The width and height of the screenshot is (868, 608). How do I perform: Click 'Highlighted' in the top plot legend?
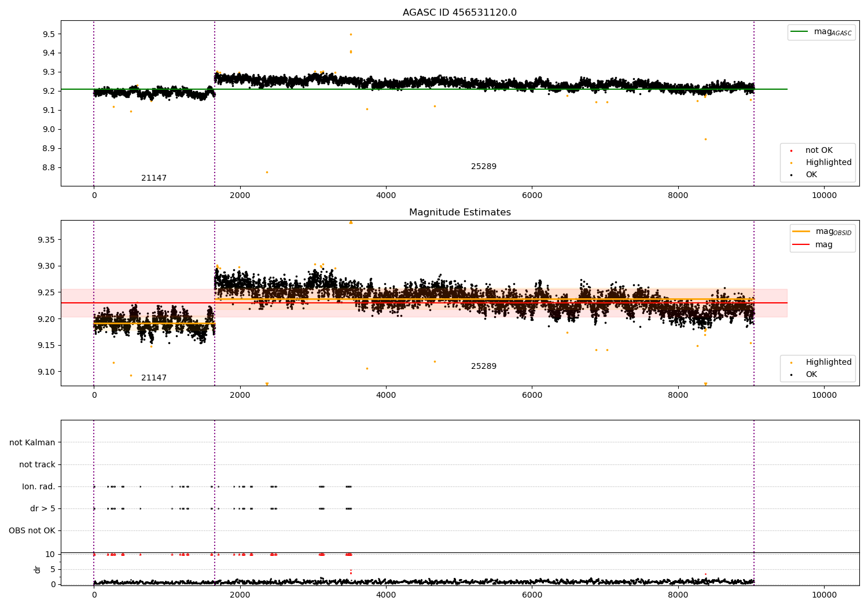tap(829, 163)
